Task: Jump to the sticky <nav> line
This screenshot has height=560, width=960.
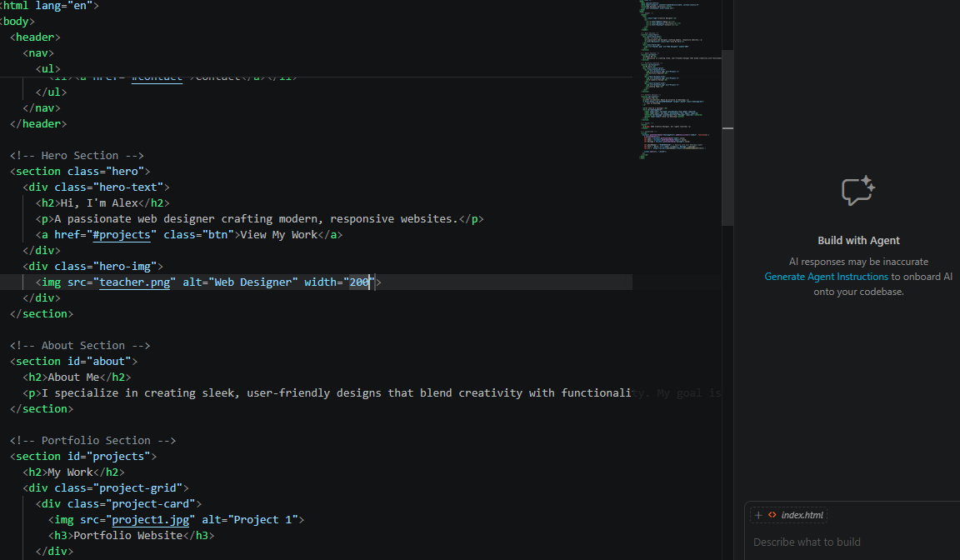Action: 38,53
